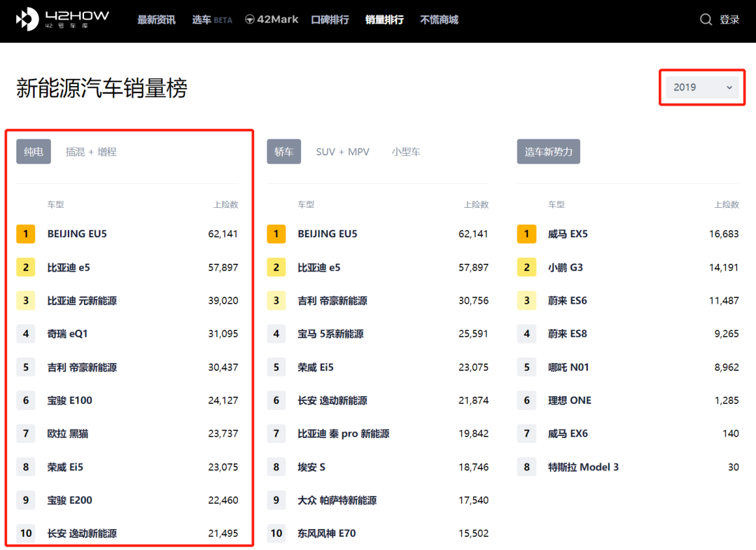Open 蔚来 ES8 entry

(x=567, y=334)
